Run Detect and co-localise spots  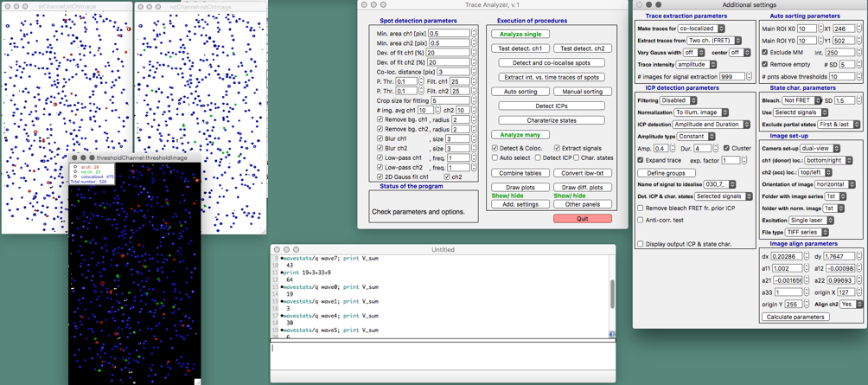(551, 62)
